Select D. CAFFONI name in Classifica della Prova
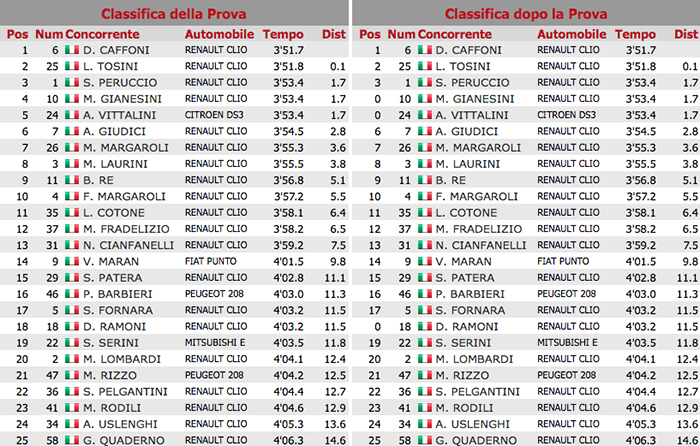 (116, 50)
